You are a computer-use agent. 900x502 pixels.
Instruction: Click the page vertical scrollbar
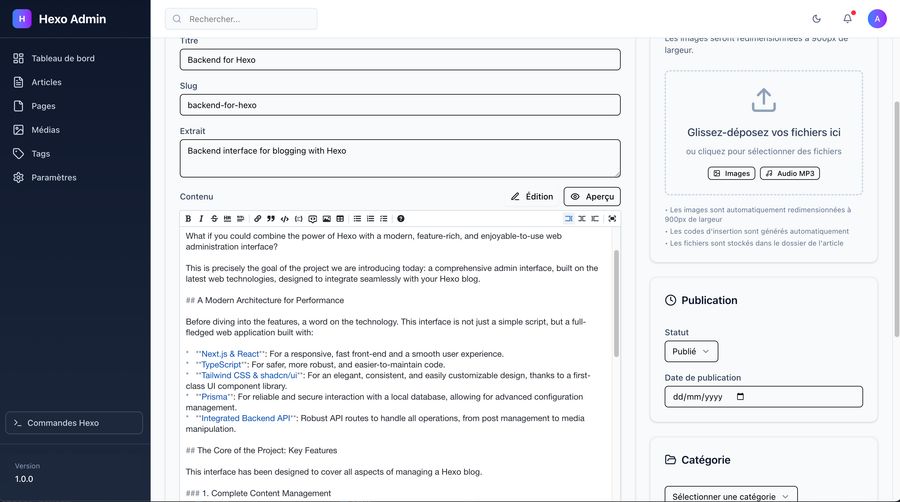[x=897, y=219]
